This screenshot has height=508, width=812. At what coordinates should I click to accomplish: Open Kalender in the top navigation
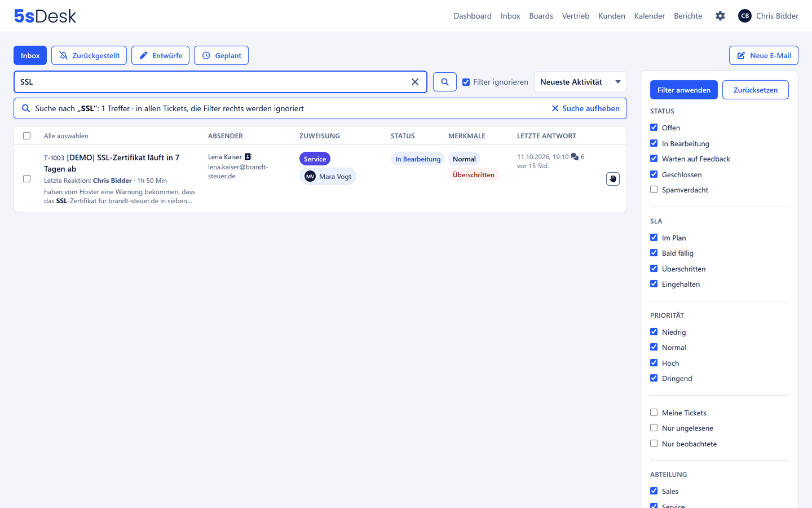(x=650, y=16)
